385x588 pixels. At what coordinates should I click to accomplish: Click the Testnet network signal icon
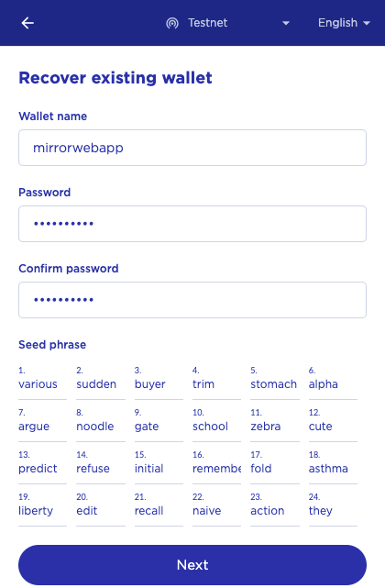tap(172, 23)
